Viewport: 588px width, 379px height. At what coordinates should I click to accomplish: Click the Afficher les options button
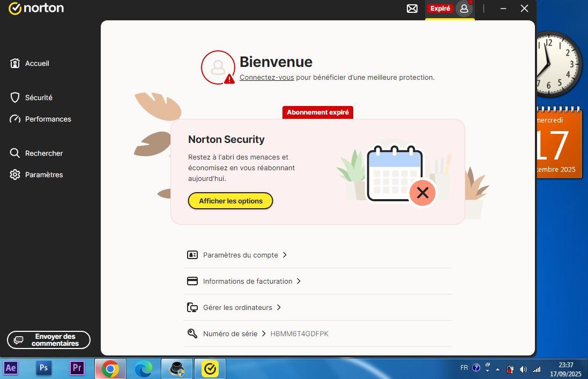pyautogui.click(x=230, y=201)
